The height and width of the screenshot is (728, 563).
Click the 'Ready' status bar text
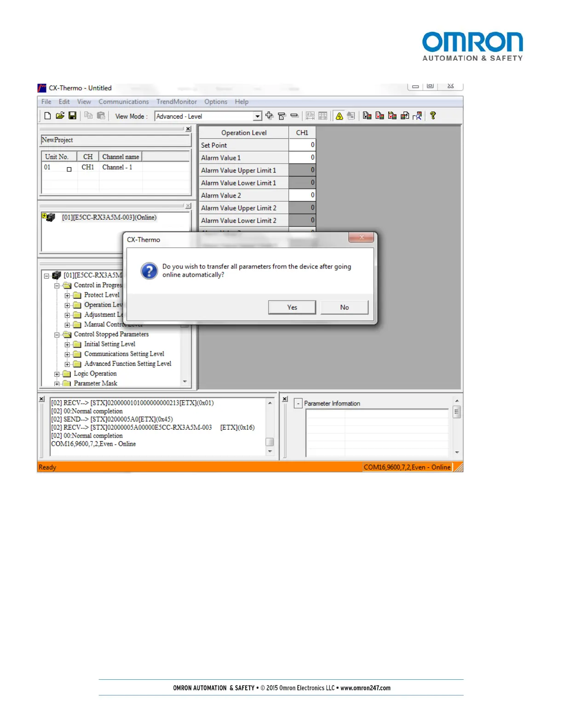click(47, 467)
